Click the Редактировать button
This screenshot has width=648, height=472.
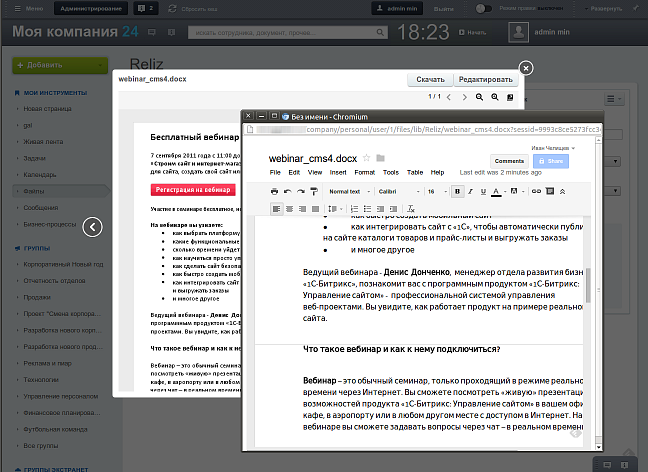coord(484,79)
